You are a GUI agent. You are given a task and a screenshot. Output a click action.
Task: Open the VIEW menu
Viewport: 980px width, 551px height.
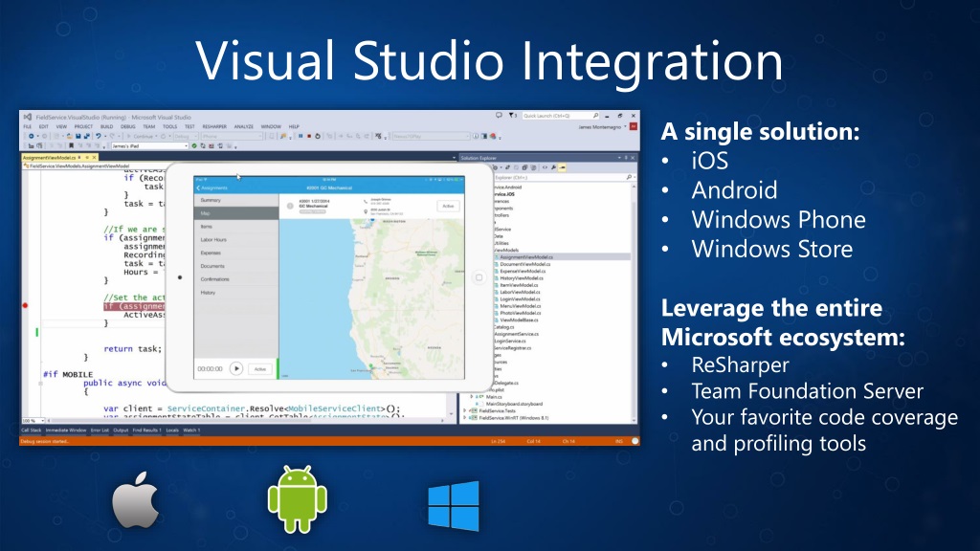point(61,126)
